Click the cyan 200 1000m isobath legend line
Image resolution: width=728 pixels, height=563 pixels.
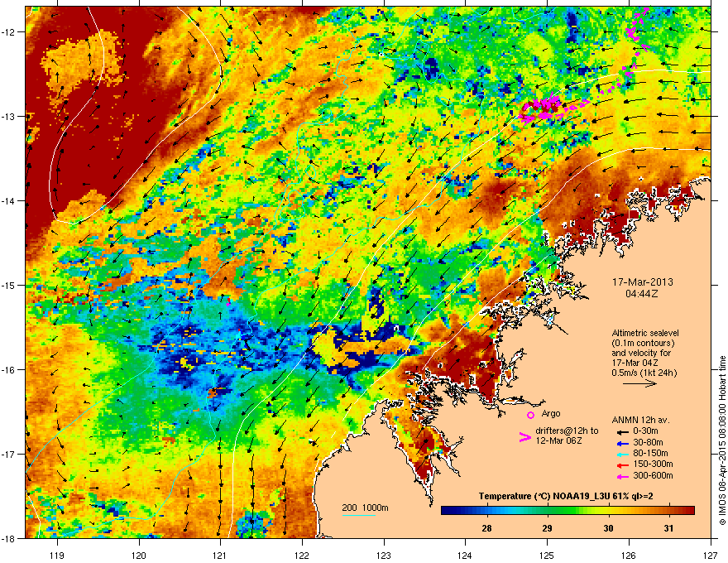[x=358, y=515]
